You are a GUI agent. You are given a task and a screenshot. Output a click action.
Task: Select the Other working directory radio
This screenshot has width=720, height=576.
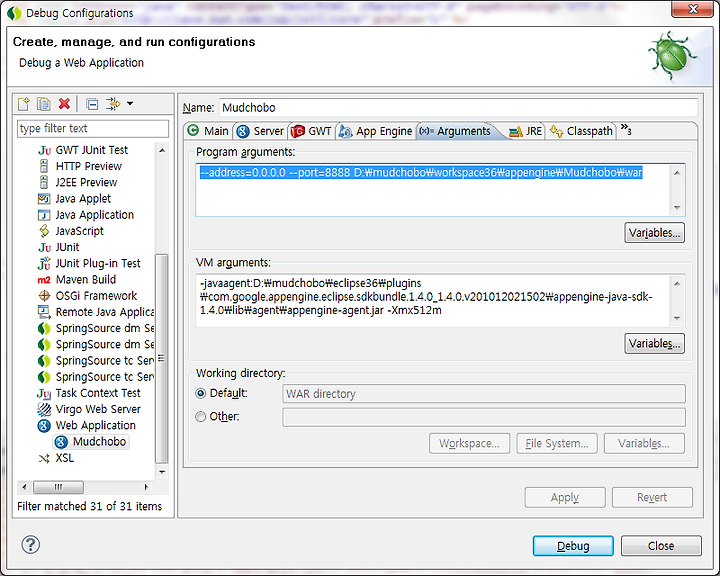(200, 417)
